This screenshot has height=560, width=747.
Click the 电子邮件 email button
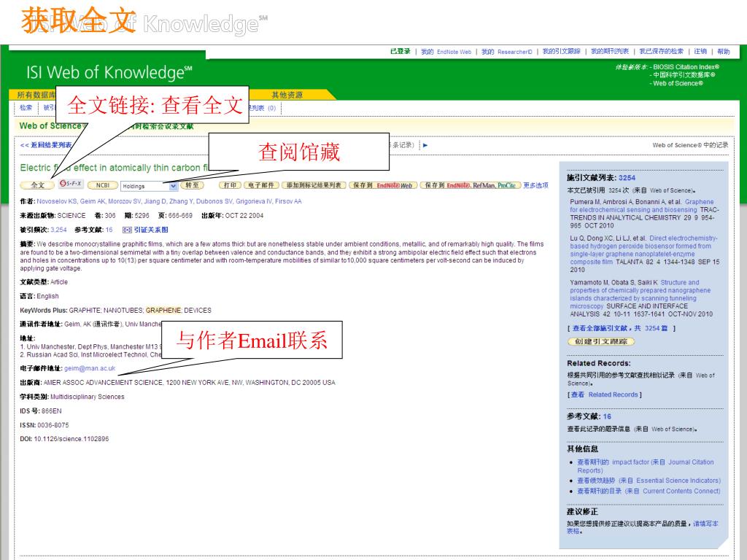[261, 185]
